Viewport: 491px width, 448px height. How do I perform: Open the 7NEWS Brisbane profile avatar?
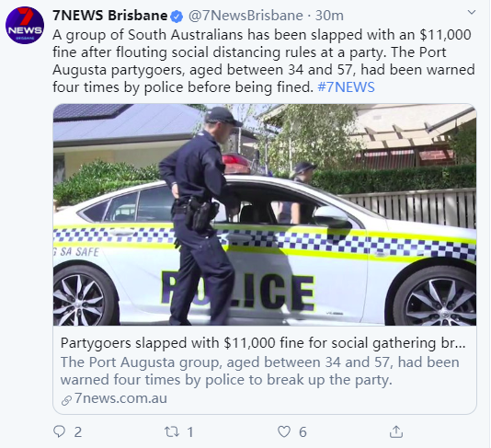[x=25, y=26]
